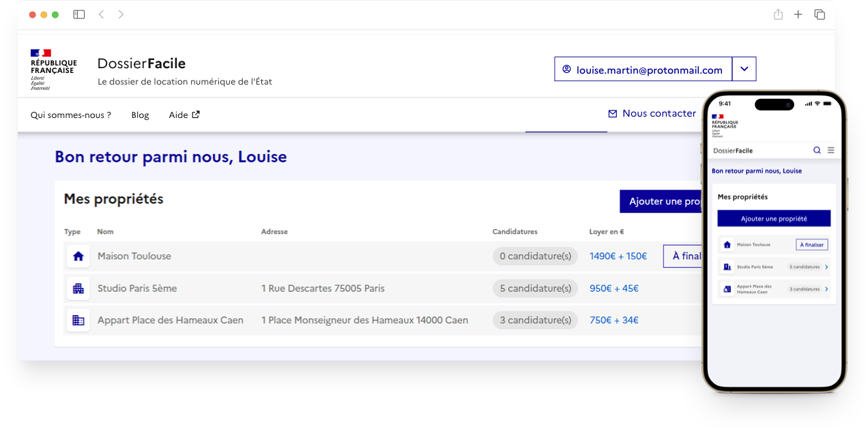
Task: Expand the account dropdown chevron
Action: (x=744, y=69)
